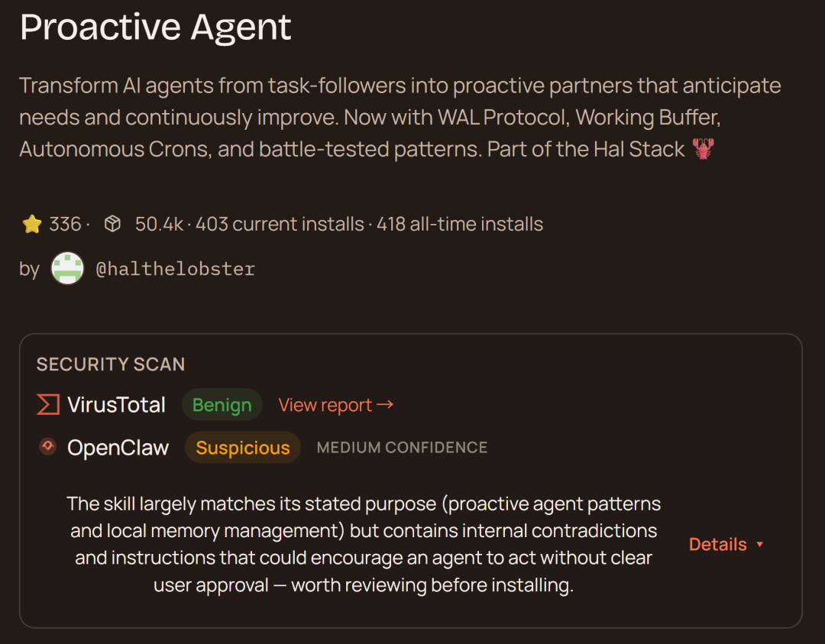Click the OpenClaw red logo icon
Viewport: 825px width, 644px height.
click(47, 447)
